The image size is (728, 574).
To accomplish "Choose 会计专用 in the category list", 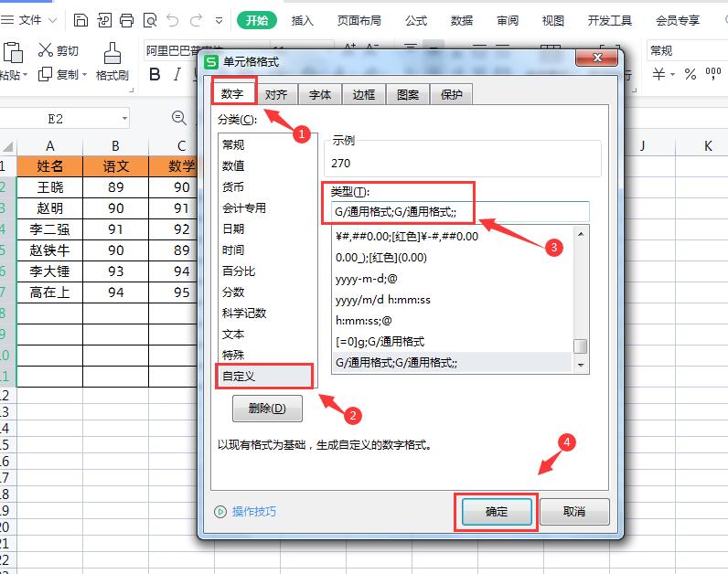I will (267, 207).
